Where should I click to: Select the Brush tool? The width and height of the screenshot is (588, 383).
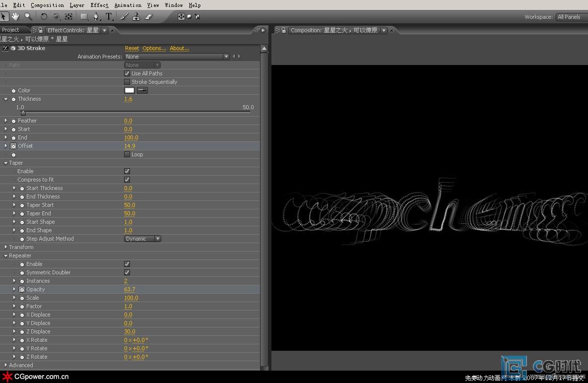point(124,16)
